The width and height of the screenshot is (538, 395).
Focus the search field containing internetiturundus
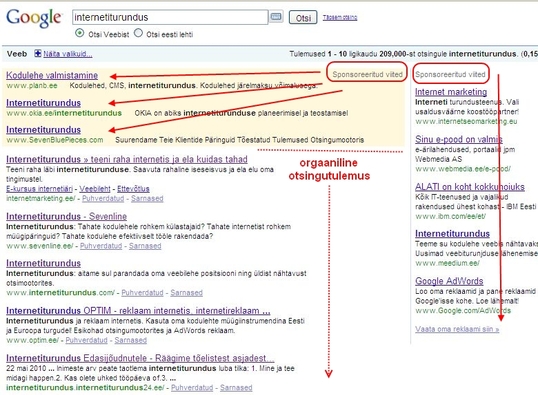(170, 17)
